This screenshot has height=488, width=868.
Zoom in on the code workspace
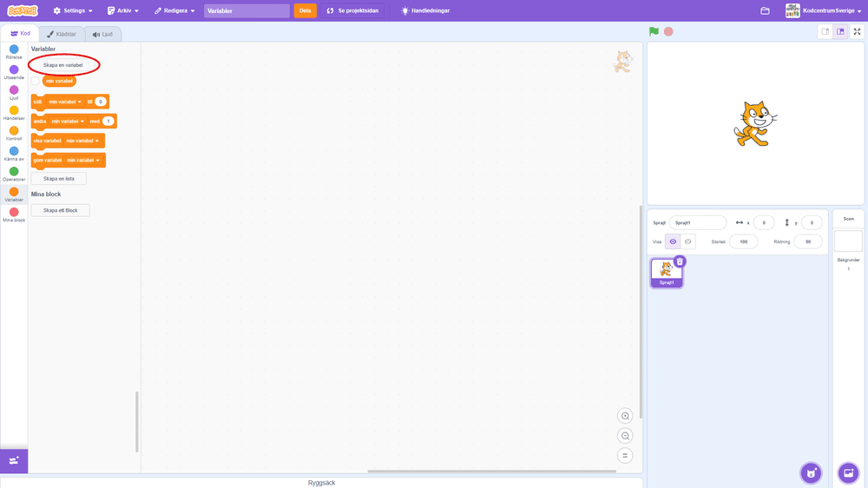click(x=625, y=416)
